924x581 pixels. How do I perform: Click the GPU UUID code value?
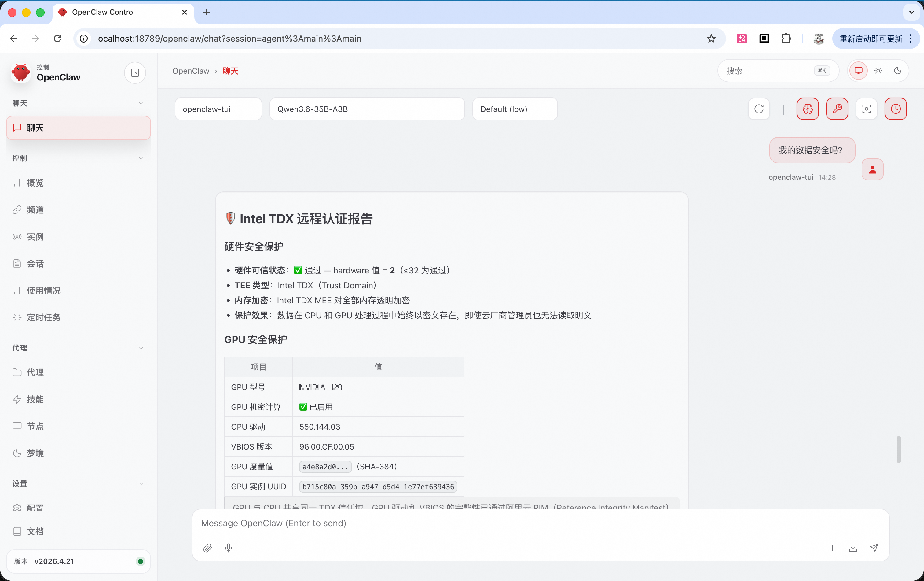378,487
